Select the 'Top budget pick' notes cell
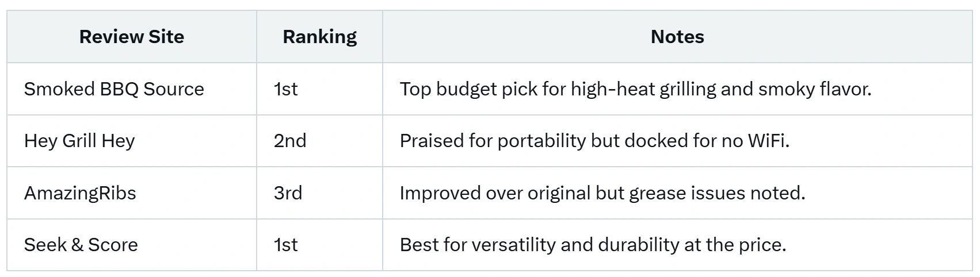This screenshot has width=980, height=277. 635,89
